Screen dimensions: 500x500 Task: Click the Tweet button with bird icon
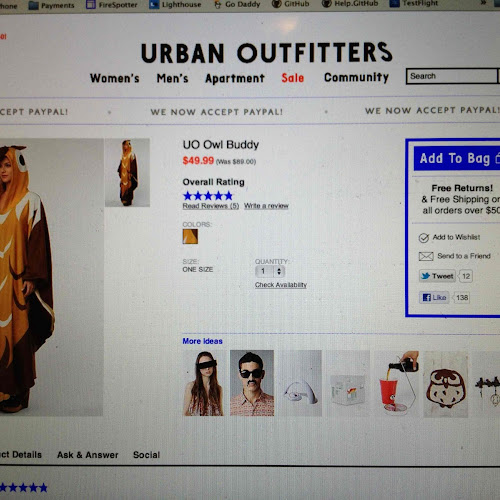tap(437, 276)
